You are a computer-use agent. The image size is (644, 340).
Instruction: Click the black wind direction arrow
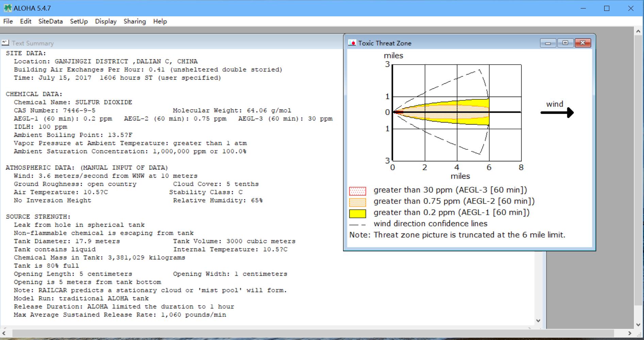pyautogui.click(x=557, y=113)
